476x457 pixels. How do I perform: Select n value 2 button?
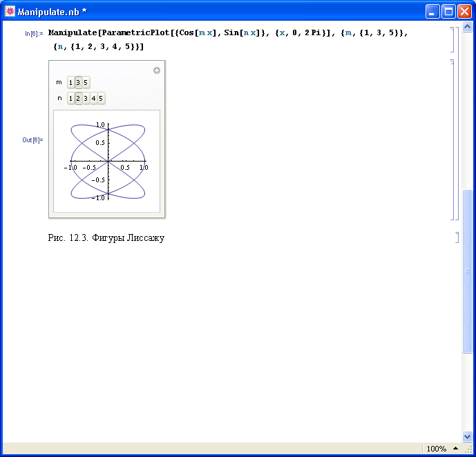tap(78, 98)
